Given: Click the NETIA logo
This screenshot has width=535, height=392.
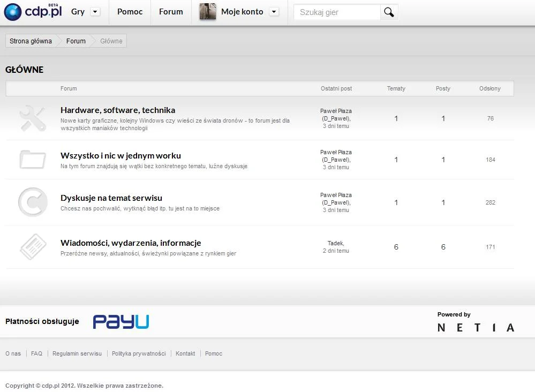Looking at the screenshot, I should 476,328.
